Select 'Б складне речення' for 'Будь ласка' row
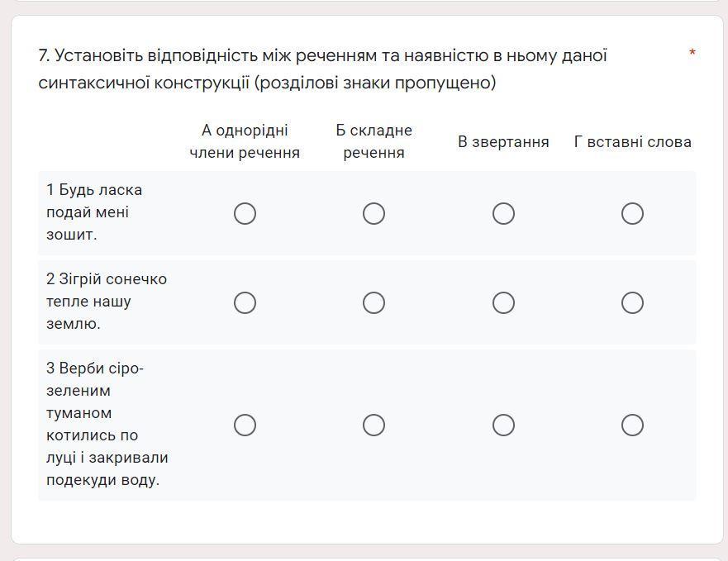This screenshot has height=561, width=728. pyautogui.click(x=374, y=214)
